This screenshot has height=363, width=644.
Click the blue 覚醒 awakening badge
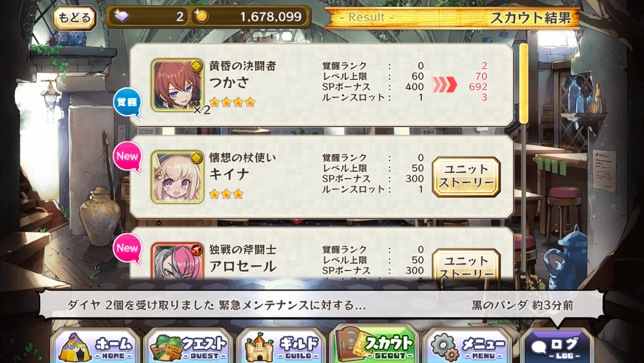click(x=127, y=103)
